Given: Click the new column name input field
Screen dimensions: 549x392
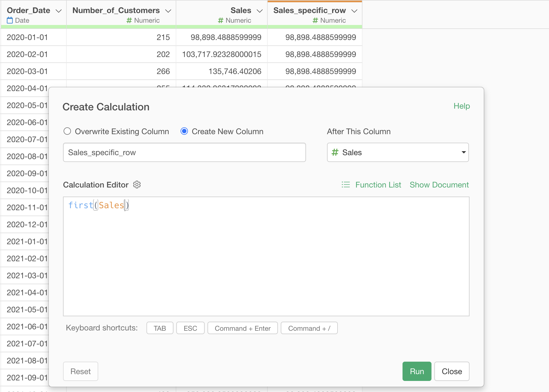Looking at the screenshot, I should point(184,152).
